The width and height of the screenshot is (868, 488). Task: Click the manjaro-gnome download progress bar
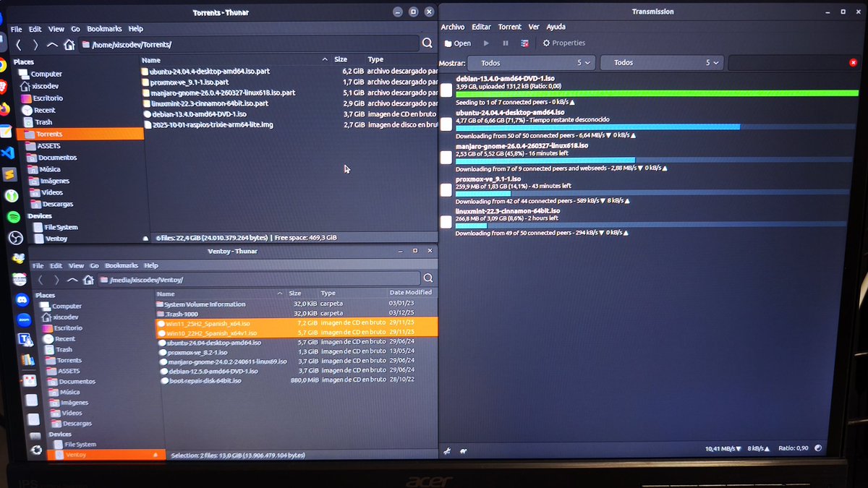pyautogui.click(x=654, y=160)
